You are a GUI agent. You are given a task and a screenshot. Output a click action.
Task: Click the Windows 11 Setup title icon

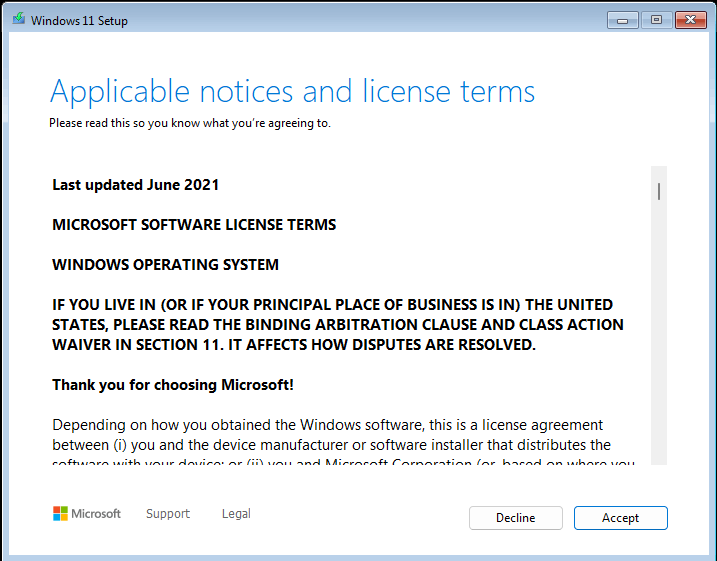[x=19, y=19]
